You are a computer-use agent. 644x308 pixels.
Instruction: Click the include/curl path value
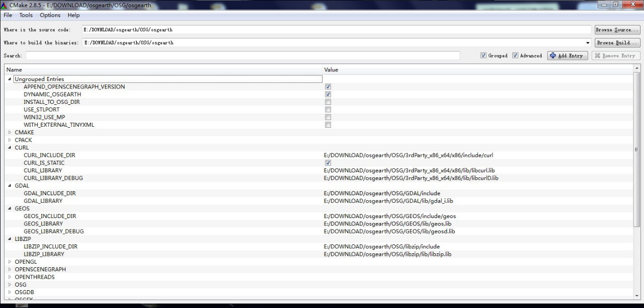pos(408,155)
